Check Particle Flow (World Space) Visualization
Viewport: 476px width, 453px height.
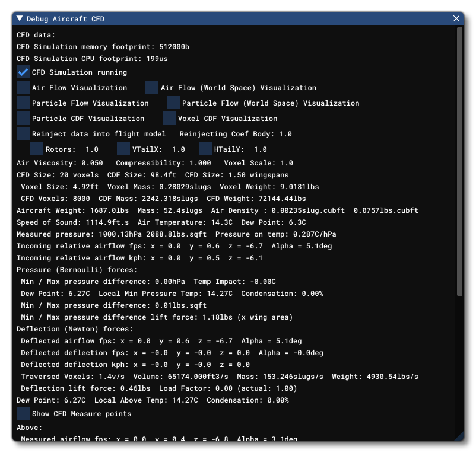[173, 103]
